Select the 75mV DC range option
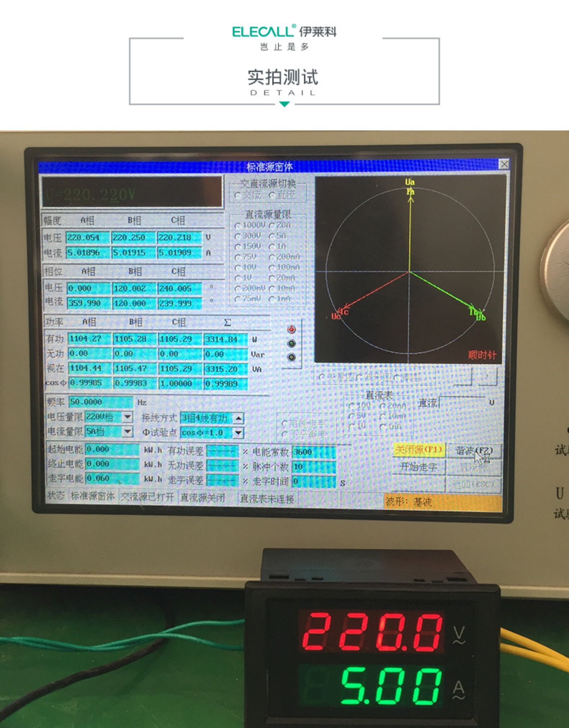The image size is (569, 728). coord(238,299)
